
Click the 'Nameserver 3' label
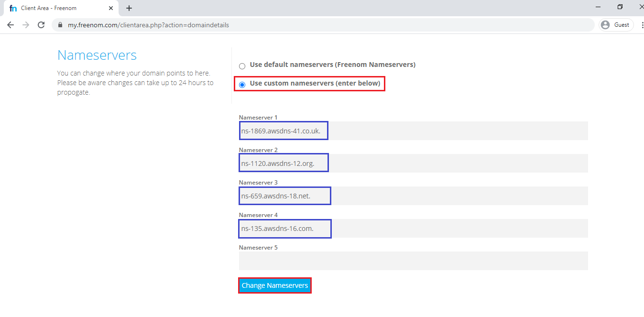coord(258,183)
